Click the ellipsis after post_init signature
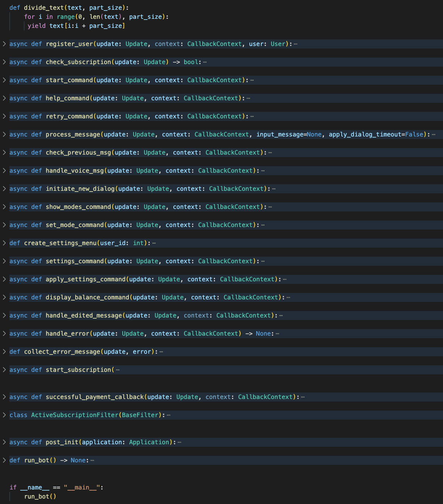 point(180,442)
